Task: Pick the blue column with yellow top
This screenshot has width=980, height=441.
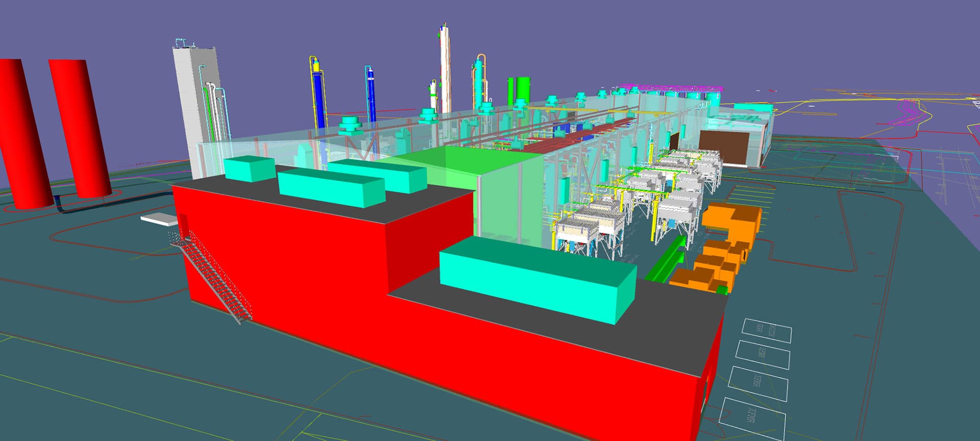Action: pos(317,93)
